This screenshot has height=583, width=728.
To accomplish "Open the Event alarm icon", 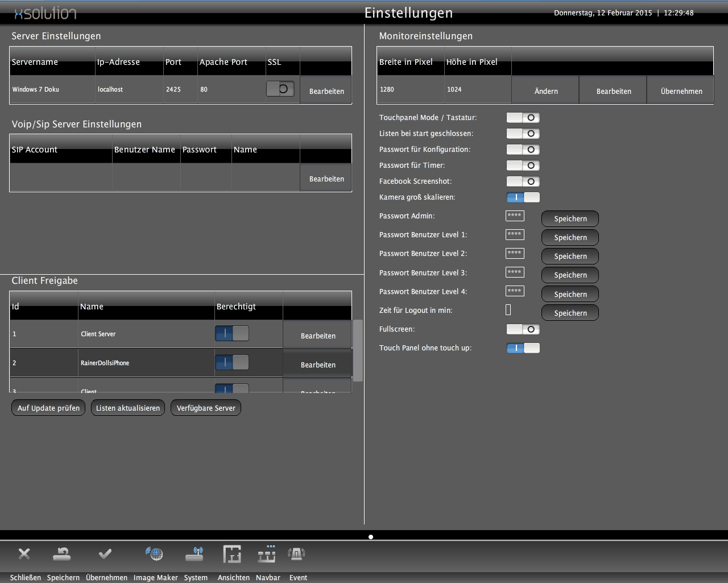I will 296,554.
